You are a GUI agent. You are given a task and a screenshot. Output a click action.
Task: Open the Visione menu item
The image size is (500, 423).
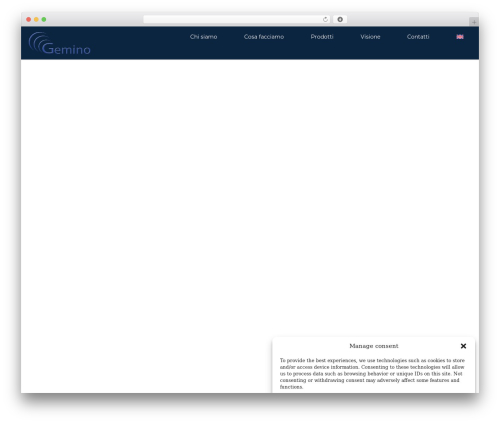tap(370, 37)
